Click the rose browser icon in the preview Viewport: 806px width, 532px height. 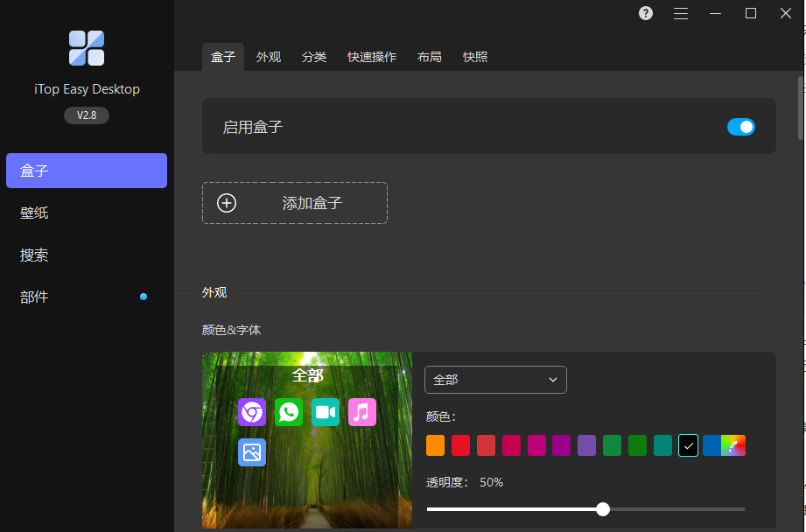[251, 411]
